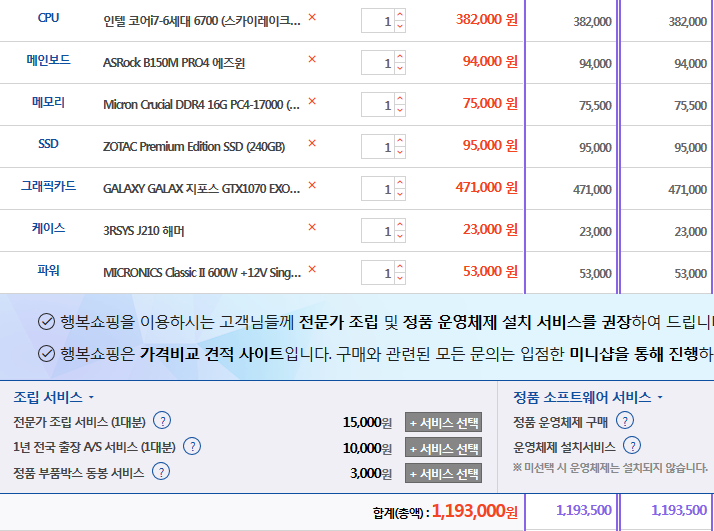Open the SSD category link
Viewport: 714px width, 531px height.
[48, 144]
